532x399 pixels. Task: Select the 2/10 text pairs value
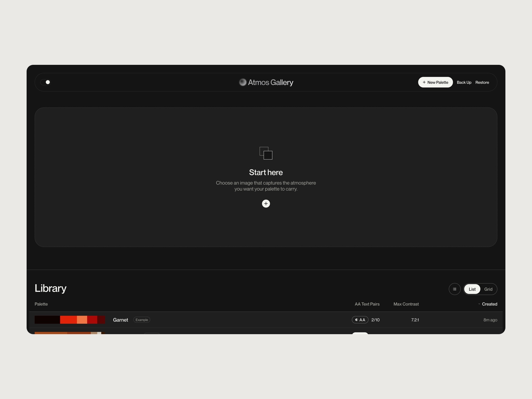tap(375, 320)
